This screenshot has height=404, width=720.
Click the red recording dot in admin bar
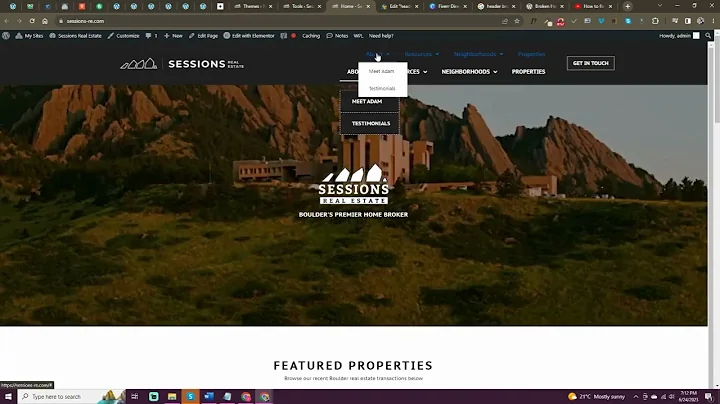pos(293,36)
